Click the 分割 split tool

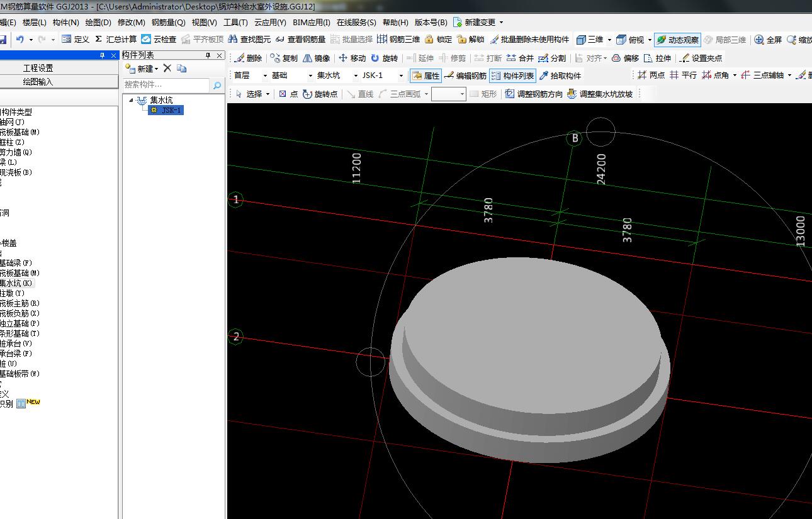[552, 58]
